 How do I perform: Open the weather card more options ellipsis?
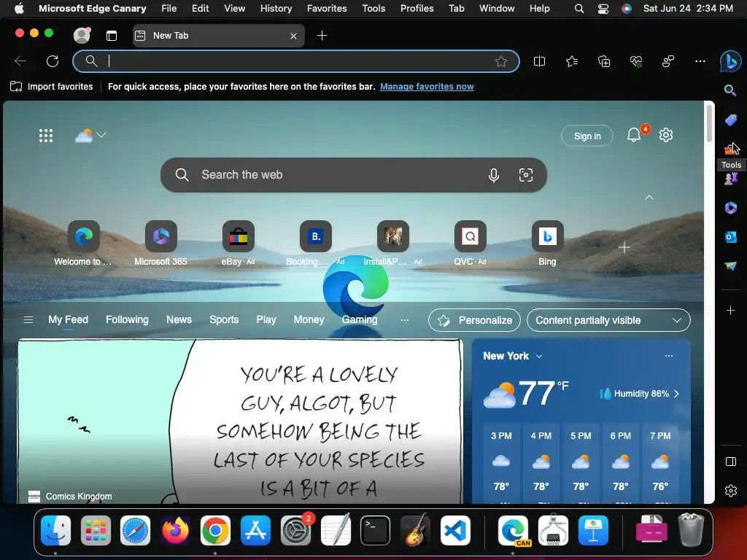(669, 356)
